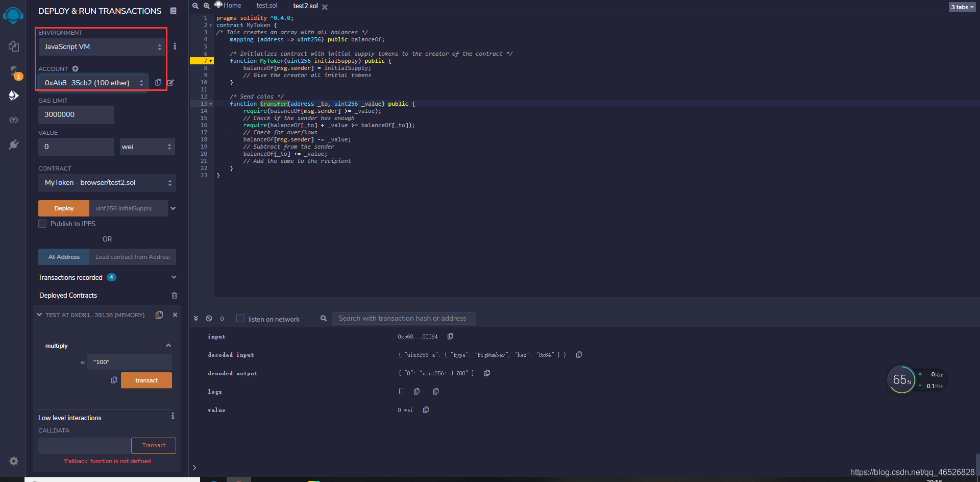Open the Solidity compiler sidebar icon
The width and height of the screenshot is (980, 482).
[14, 71]
